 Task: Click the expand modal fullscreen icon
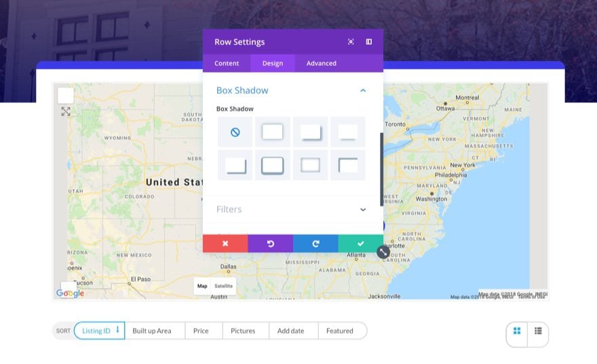pyautogui.click(x=351, y=42)
